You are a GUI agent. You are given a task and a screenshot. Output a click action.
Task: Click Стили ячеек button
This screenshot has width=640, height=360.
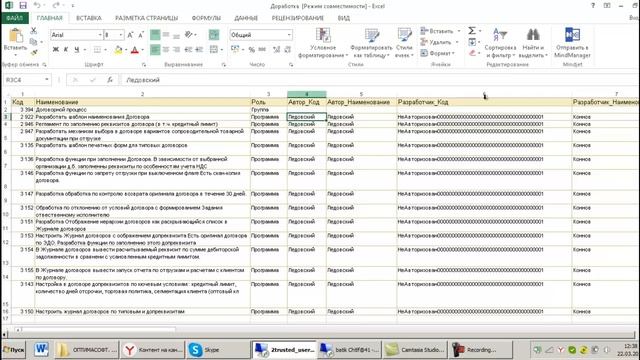[x=404, y=43]
